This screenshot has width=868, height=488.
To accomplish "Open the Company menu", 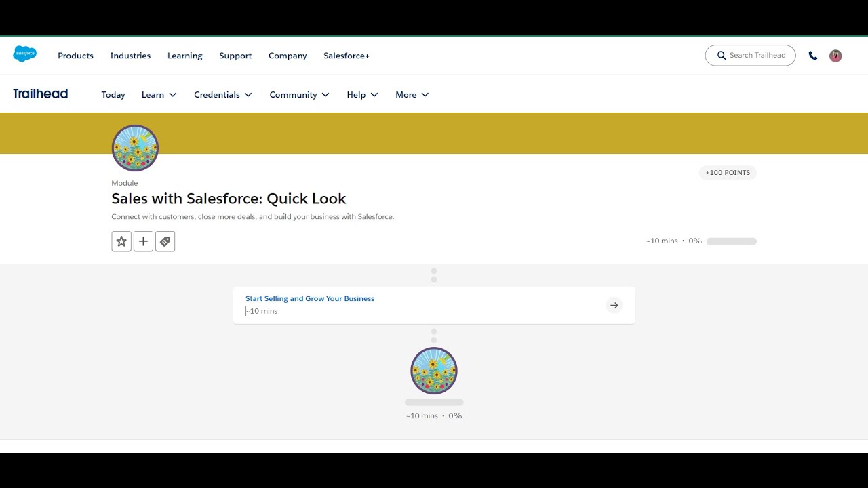I will pos(288,56).
